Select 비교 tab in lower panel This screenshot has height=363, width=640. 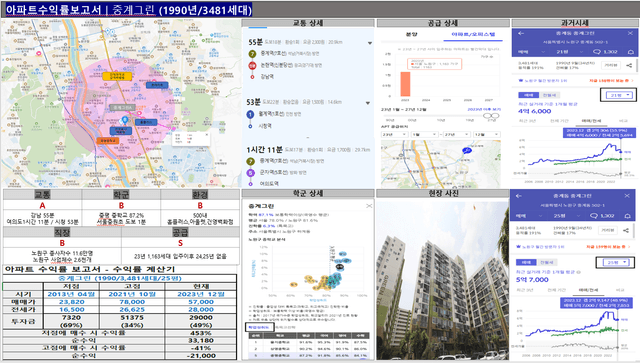tap(620, 290)
